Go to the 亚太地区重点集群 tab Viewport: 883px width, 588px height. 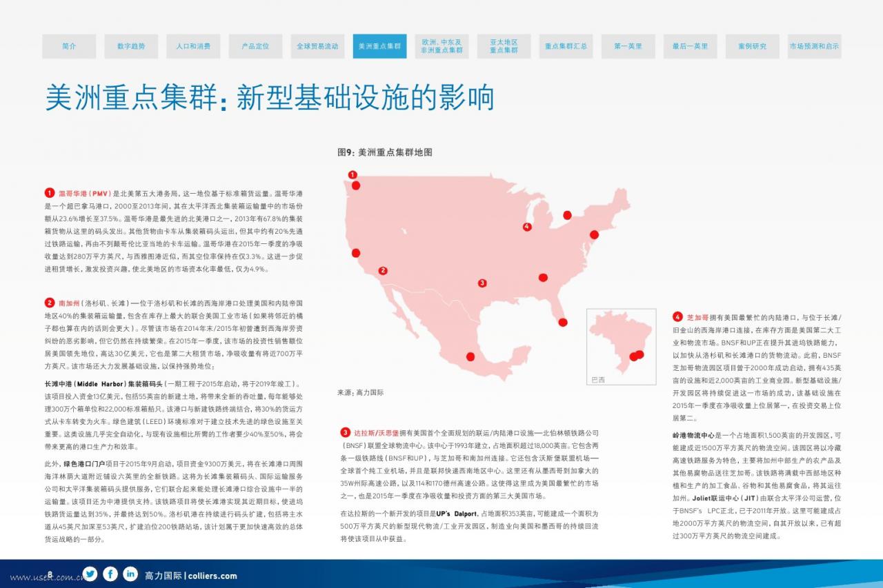pos(504,46)
